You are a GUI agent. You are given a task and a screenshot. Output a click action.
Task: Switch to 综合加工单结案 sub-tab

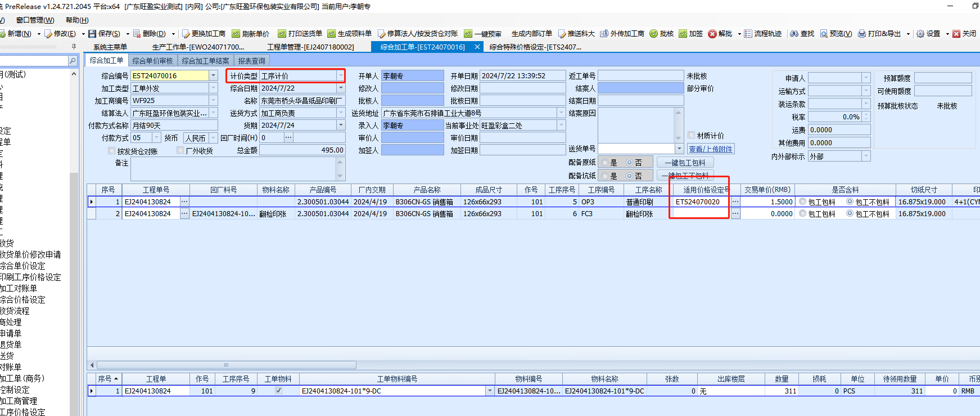point(206,61)
